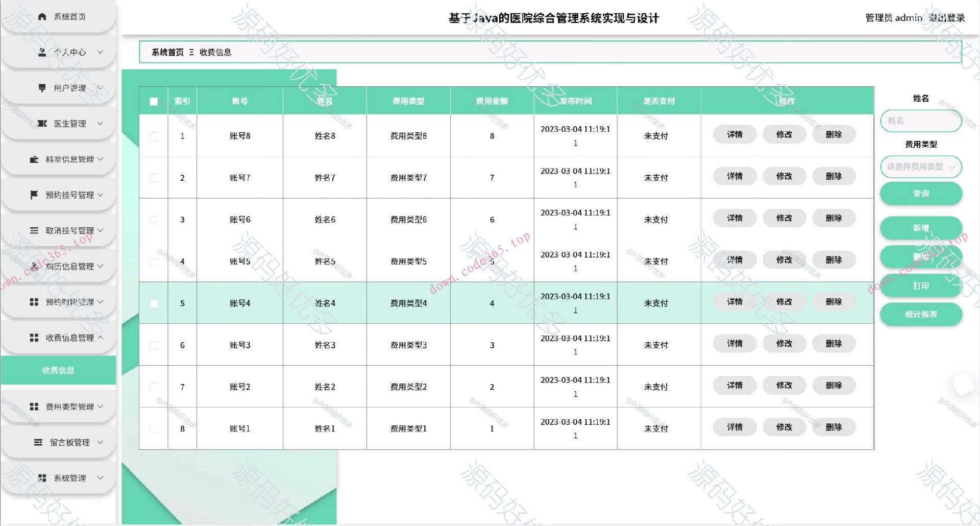Open 收费信息管理 grid icon in sidebar

(34, 337)
